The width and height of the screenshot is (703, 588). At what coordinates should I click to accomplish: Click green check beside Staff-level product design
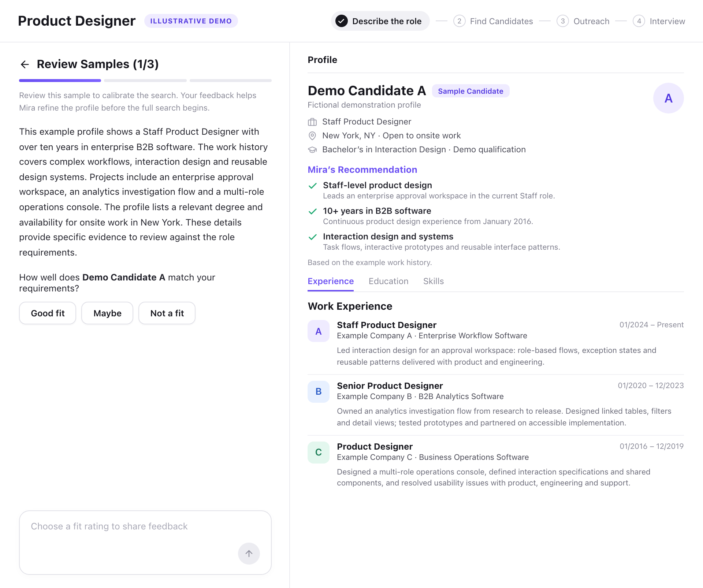(x=313, y=186)
